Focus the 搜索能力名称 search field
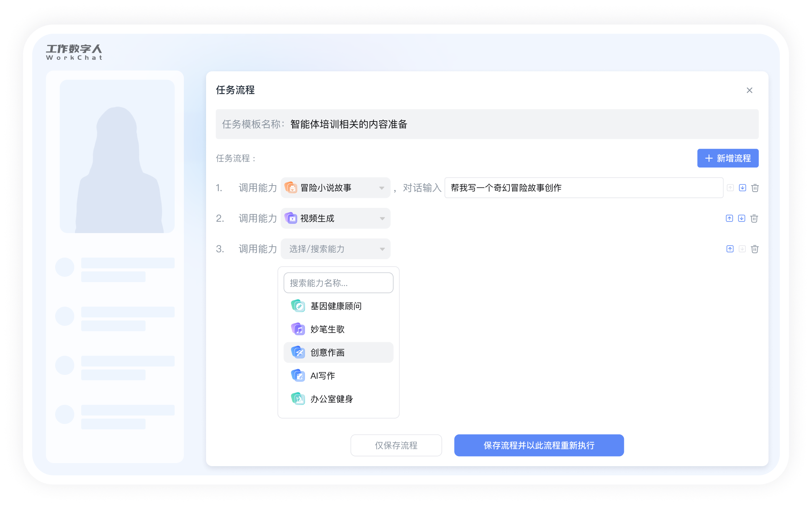 [x=338, y=283]
